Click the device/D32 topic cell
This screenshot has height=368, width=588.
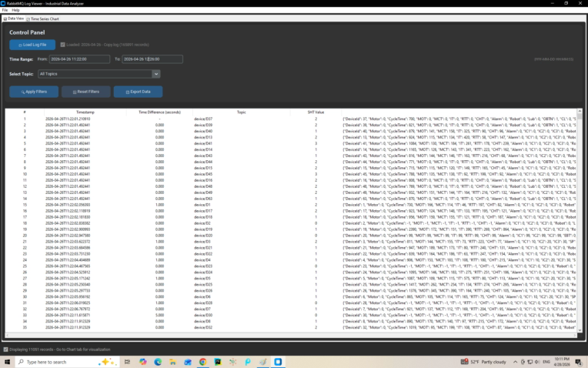tap(203, 327)
